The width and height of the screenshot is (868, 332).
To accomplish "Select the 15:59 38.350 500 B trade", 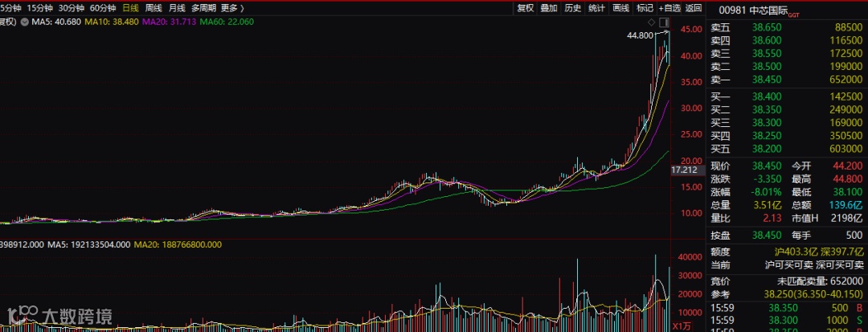I will [x=787, y=308].
